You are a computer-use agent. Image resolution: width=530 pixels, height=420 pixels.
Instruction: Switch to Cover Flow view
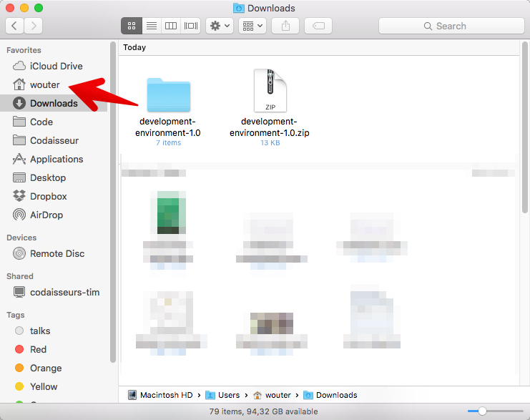(190, 26)
